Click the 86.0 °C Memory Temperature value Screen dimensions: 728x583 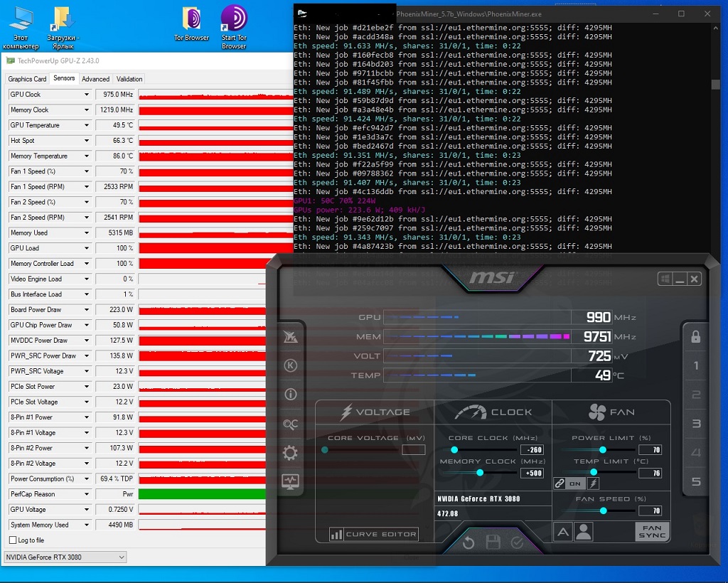115,156
